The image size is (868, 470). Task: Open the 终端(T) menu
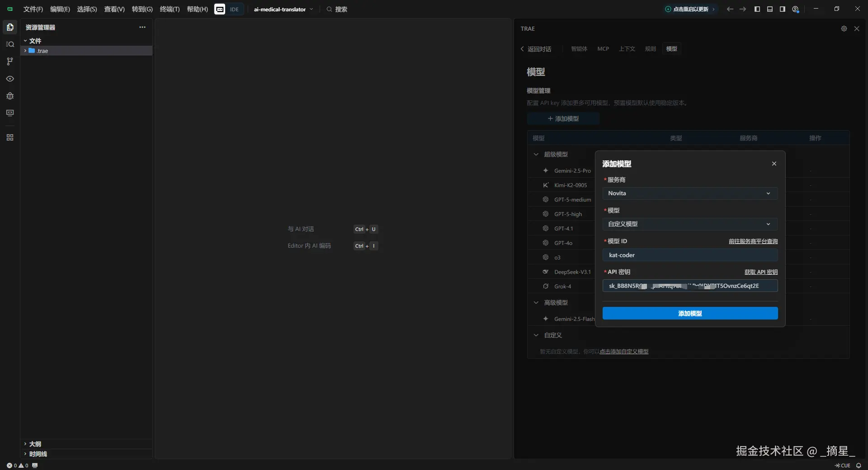click(x=170, y=9)
